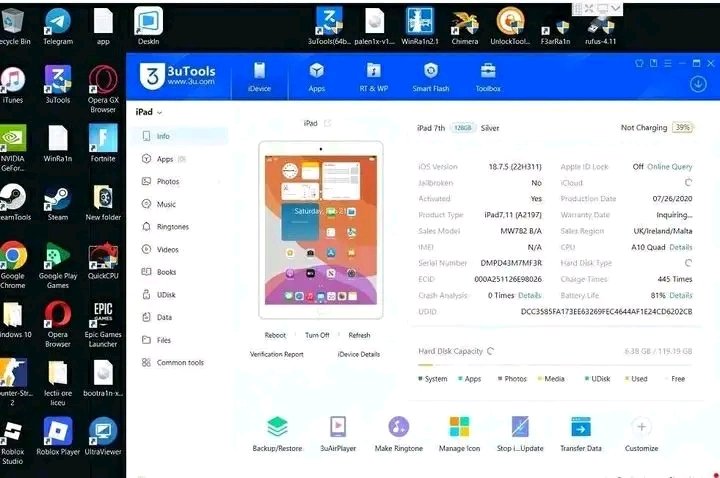Open the Toolbox tab

[x=488, y=77]
